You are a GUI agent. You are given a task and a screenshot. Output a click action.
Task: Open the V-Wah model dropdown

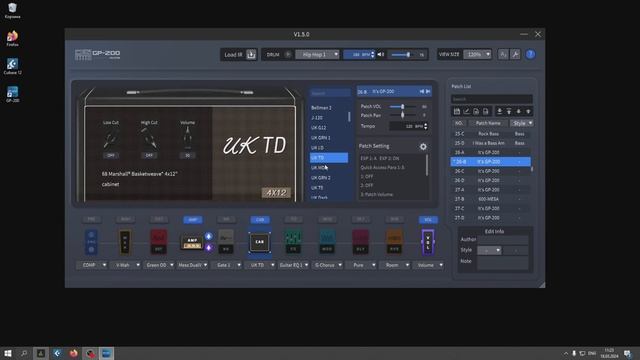coord(125,265)
